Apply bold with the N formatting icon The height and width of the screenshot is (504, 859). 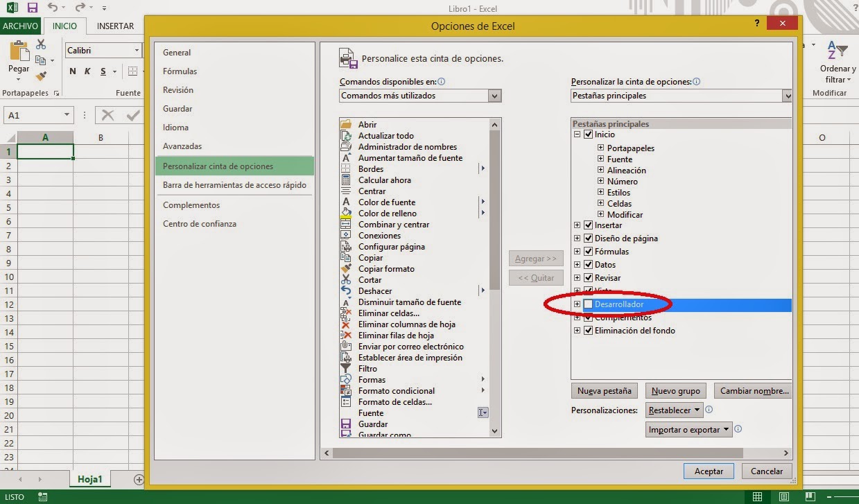[x=72, y=71]
